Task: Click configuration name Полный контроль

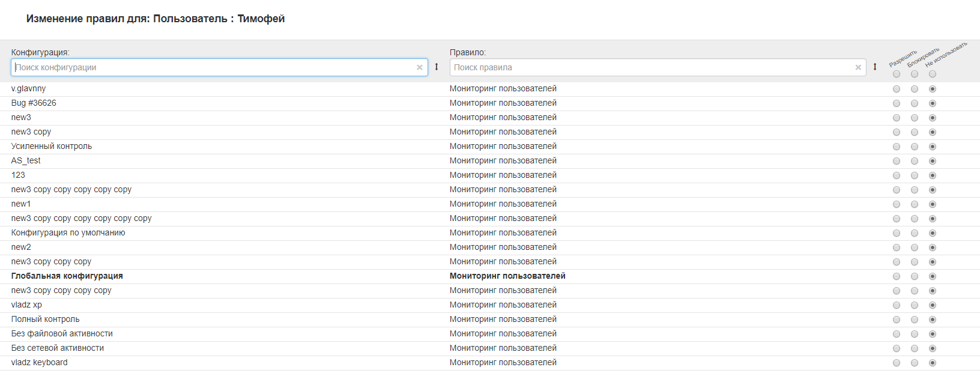Action: tap(45, 319)
